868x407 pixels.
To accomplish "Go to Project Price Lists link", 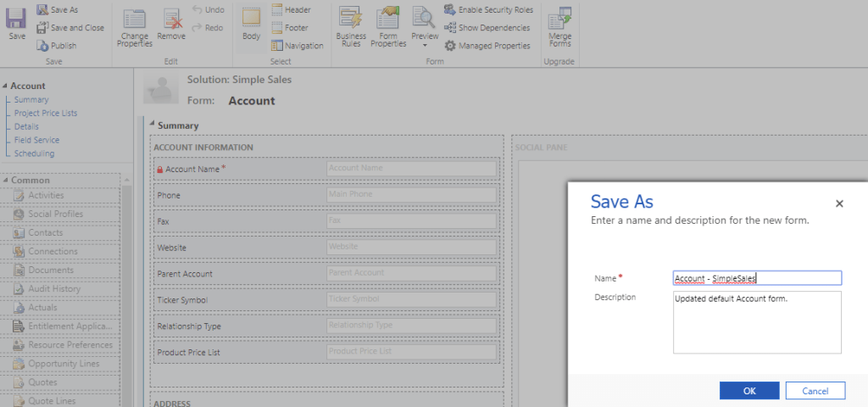I will click(x=46, y=113).
